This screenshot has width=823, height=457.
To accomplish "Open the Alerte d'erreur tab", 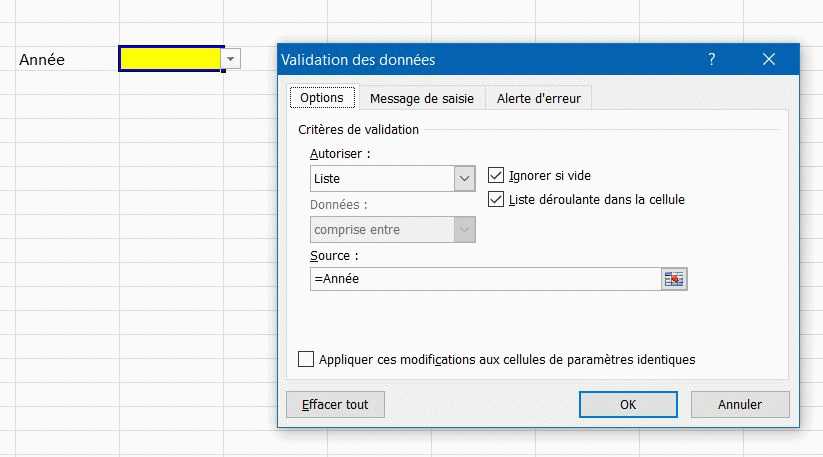I will click(539, 98).
